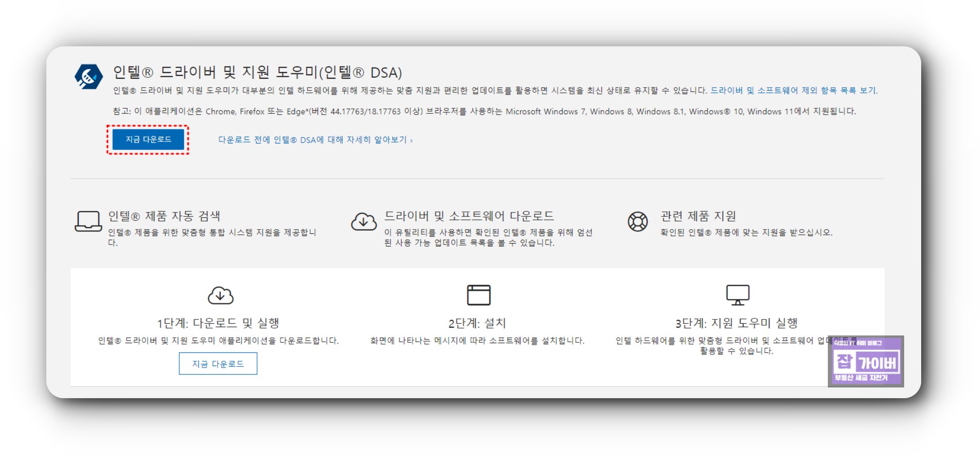Viewport: 980px width, 457px height.
Task: Click the cloud download icon beside 드라이버 및 소프트웨어 다운로드
Action: click(364, 221)
